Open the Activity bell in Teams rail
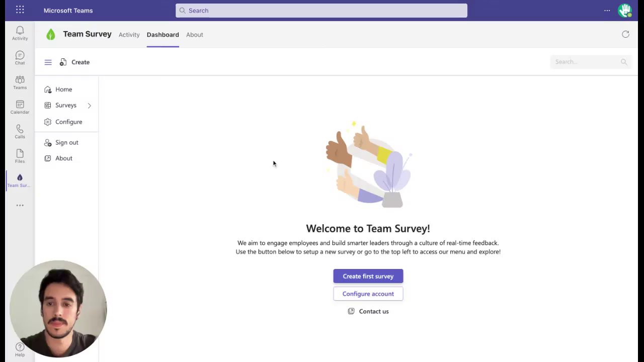 click(x=20, y=33)
